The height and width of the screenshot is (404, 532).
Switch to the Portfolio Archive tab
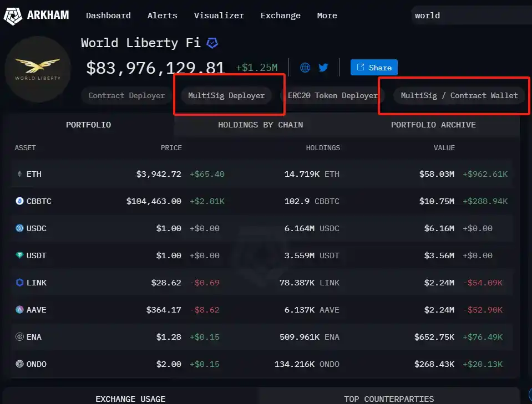pyautogui.click(x=433, y=125)
